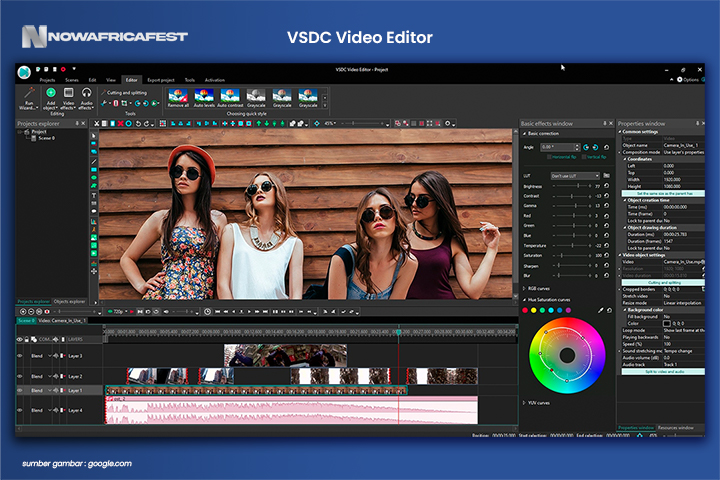720x480 pixels.
Task: Open the Scenes ribbon tab
Action: 72,80
